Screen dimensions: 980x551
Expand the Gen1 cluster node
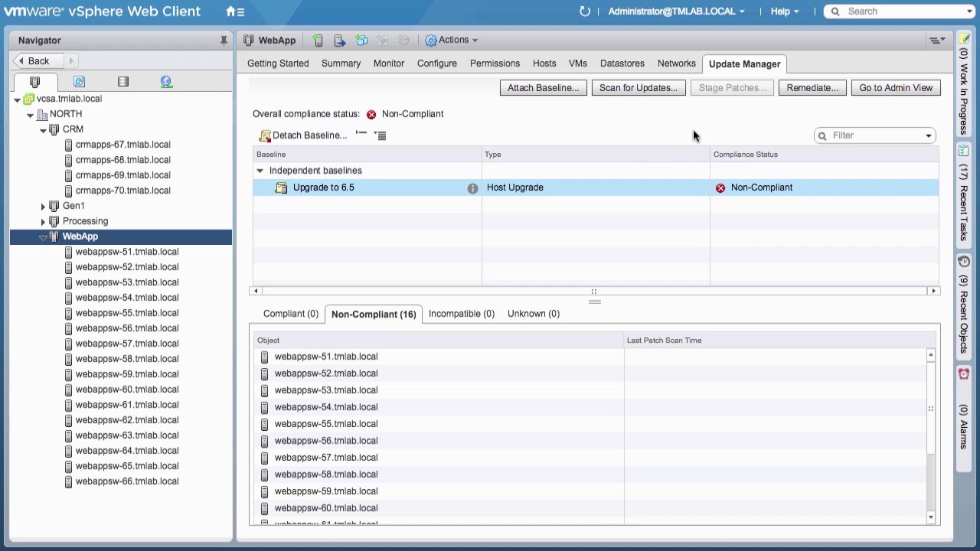point(43,206)
